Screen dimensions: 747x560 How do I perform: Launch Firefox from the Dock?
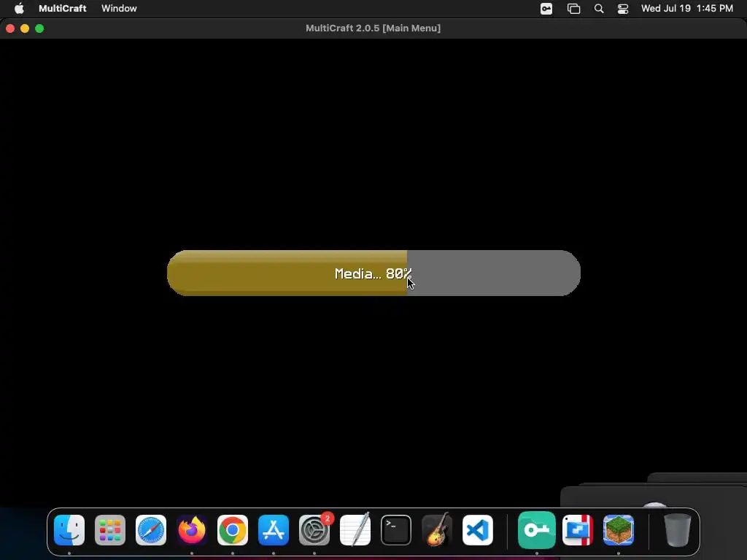point(192,530)
